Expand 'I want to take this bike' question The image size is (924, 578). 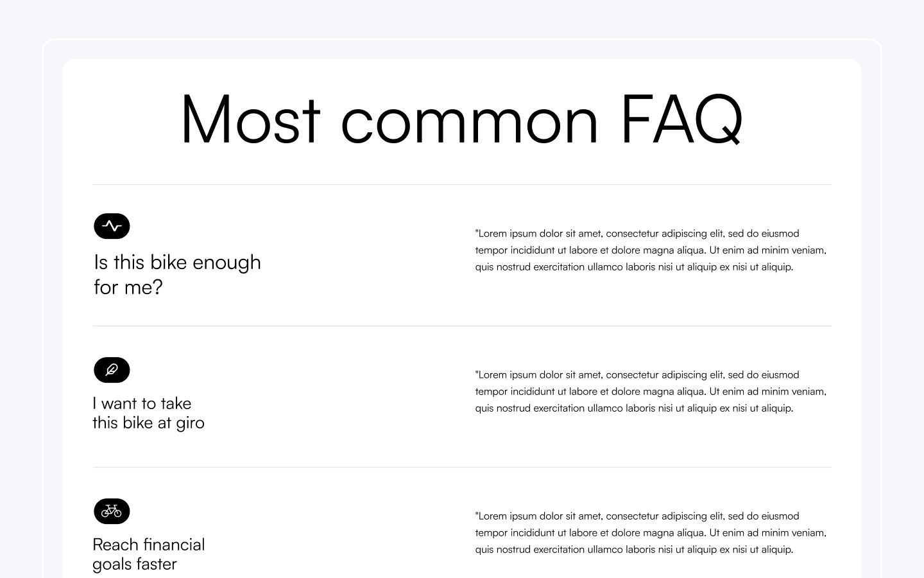click(x=148, y=413)
